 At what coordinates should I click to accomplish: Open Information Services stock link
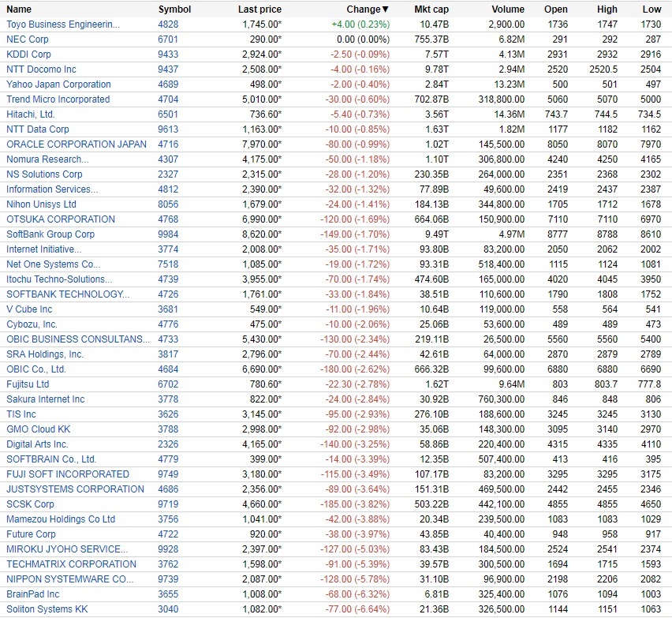pos(52,189)
